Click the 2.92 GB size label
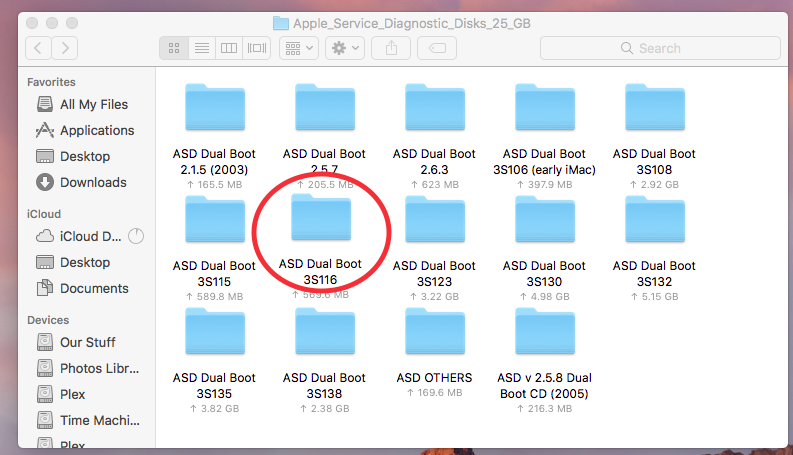The height and width of the screenshot is (455, 793). coord(654,185)
